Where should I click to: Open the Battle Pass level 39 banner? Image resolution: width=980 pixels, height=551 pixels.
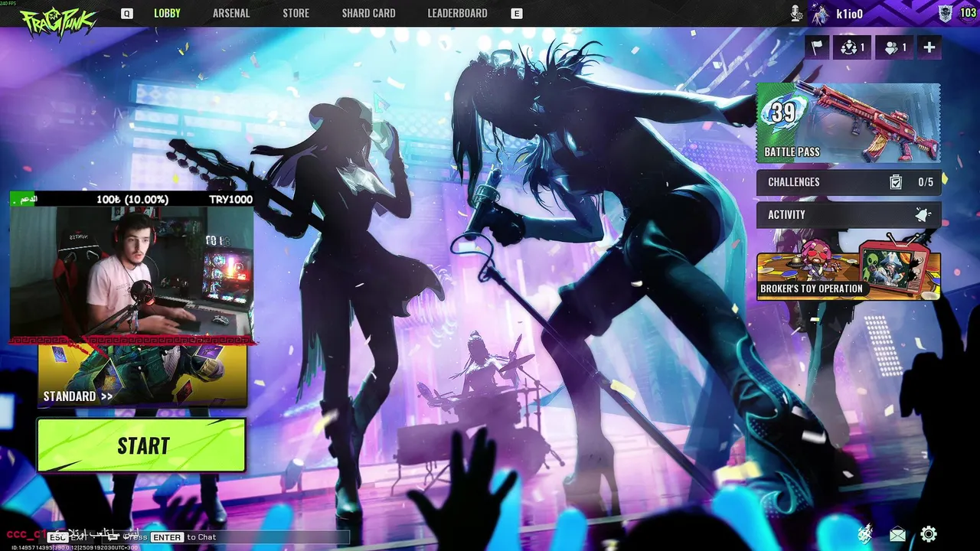click(x=849, y=122)
